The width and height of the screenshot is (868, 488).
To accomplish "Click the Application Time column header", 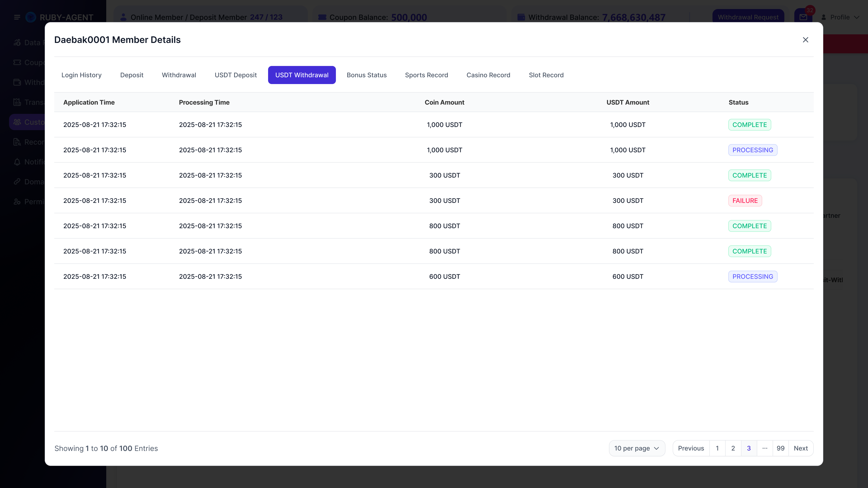I will [x=89, y=102].
